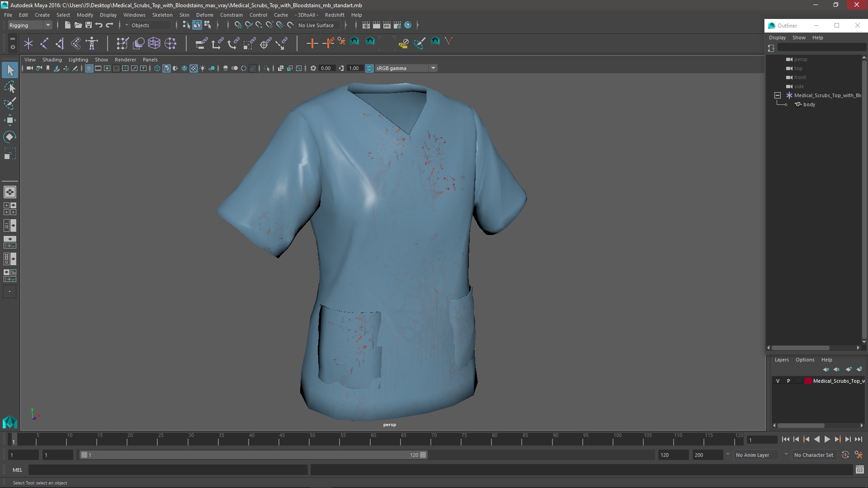Click Auto Keyframe toggle icon

click(845, 455)
